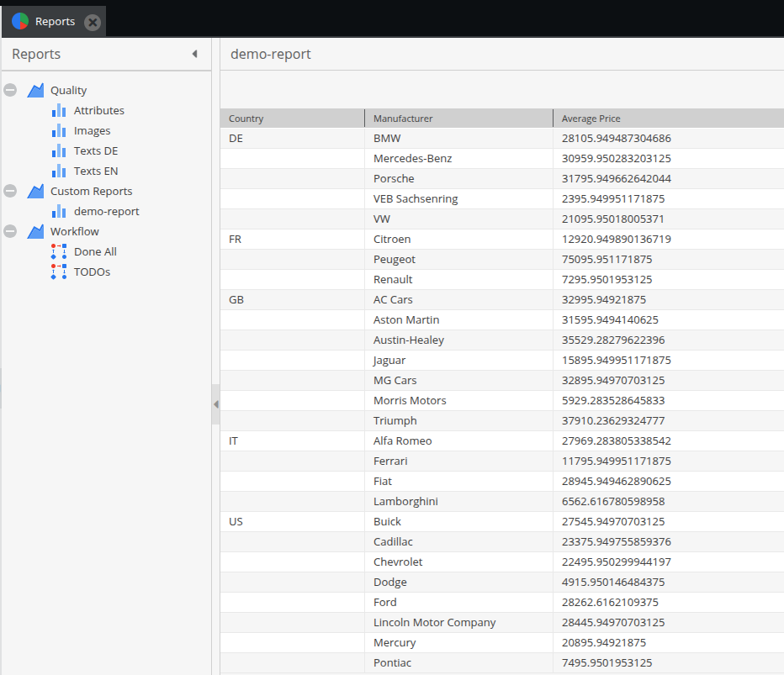Viewport: 784px width, 675px height.
Task: Select the Quality tree node
Action: (x=68, y=91)
